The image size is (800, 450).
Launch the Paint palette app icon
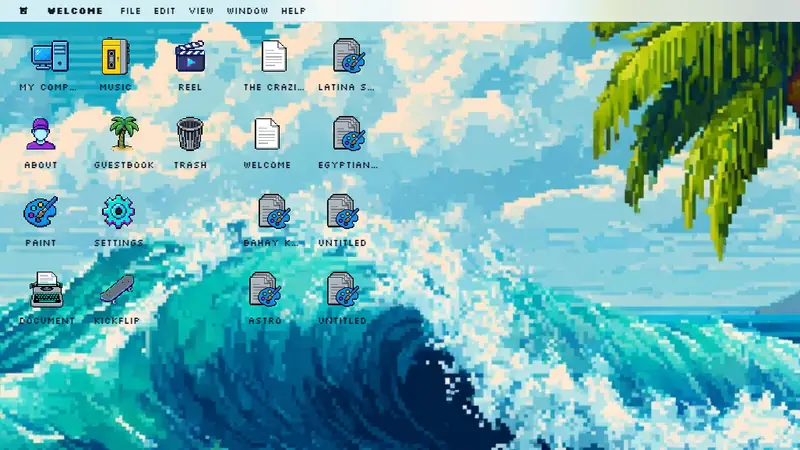[x=41, y=212]
